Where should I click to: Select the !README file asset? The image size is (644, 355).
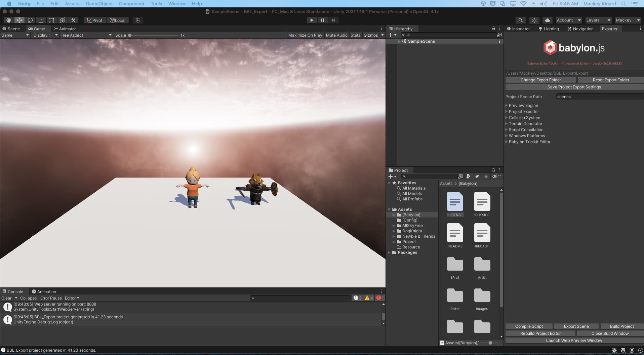(x=455, y=236)
